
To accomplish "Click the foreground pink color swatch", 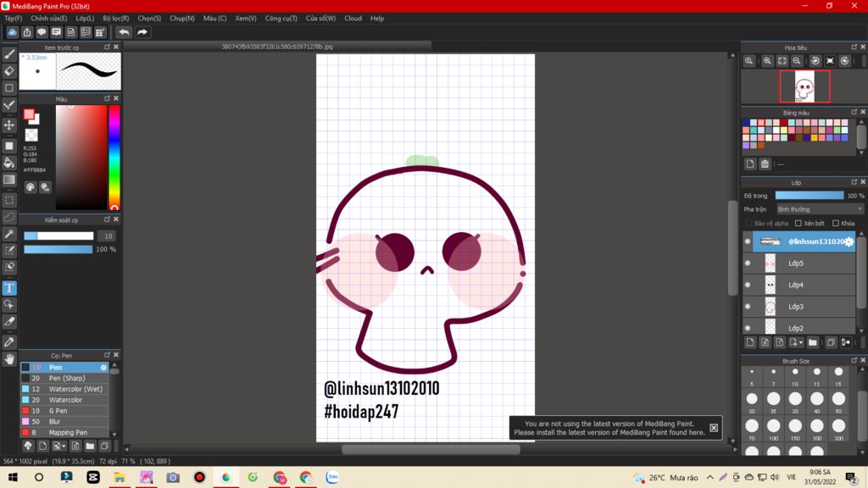I will 28,114.
